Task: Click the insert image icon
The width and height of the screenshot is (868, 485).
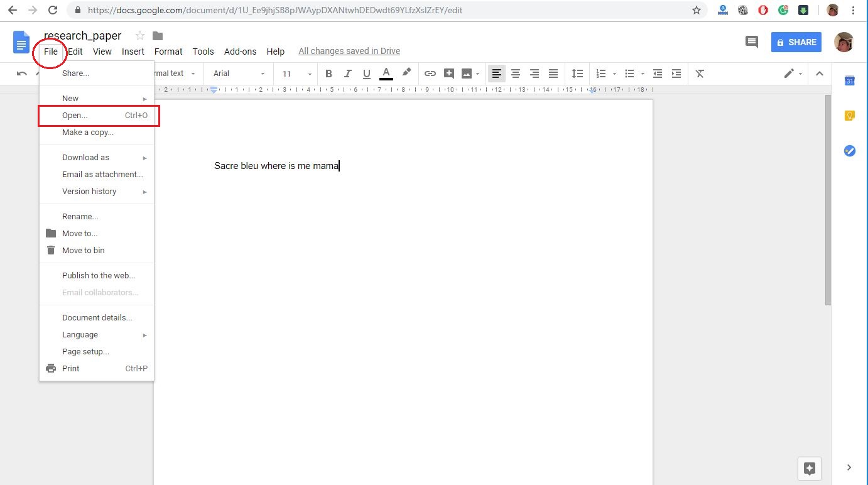Action: (x=467, y=74)
